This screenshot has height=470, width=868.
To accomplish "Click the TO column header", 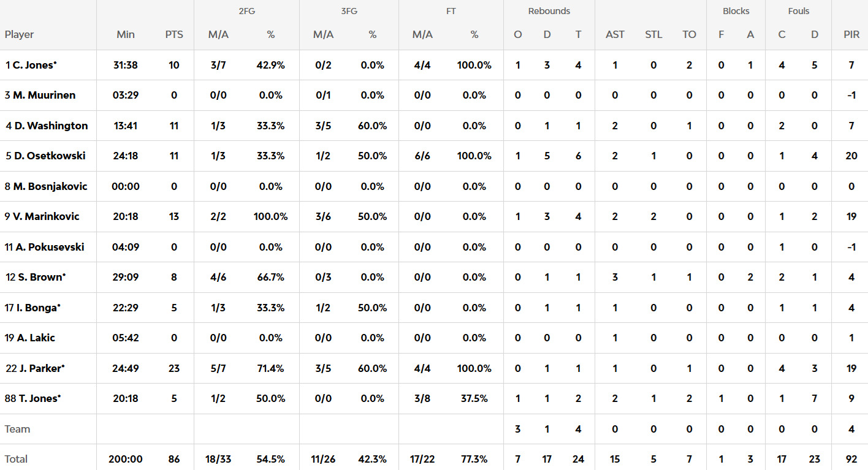I will (x=690, y=34).
